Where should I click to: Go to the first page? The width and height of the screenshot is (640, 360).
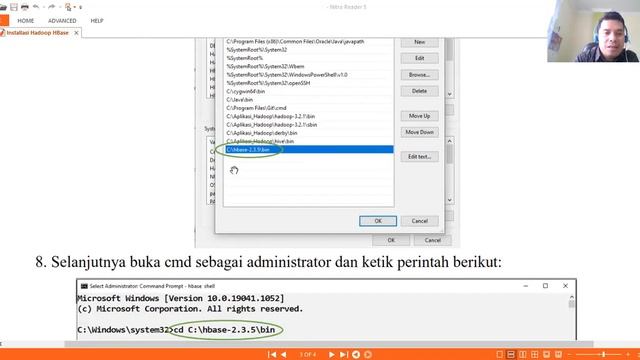pyautogui.click(x=272, y=354)
